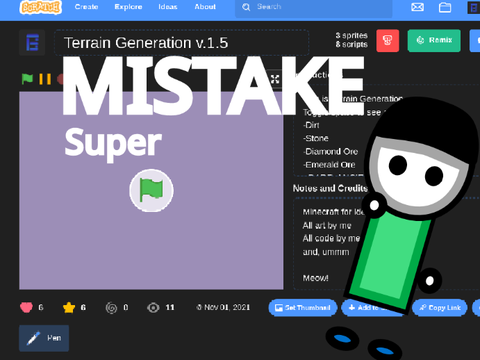Viewport: 480px width, 360px height.
Task: Go to the Explore page
Action: click(128, 7)
